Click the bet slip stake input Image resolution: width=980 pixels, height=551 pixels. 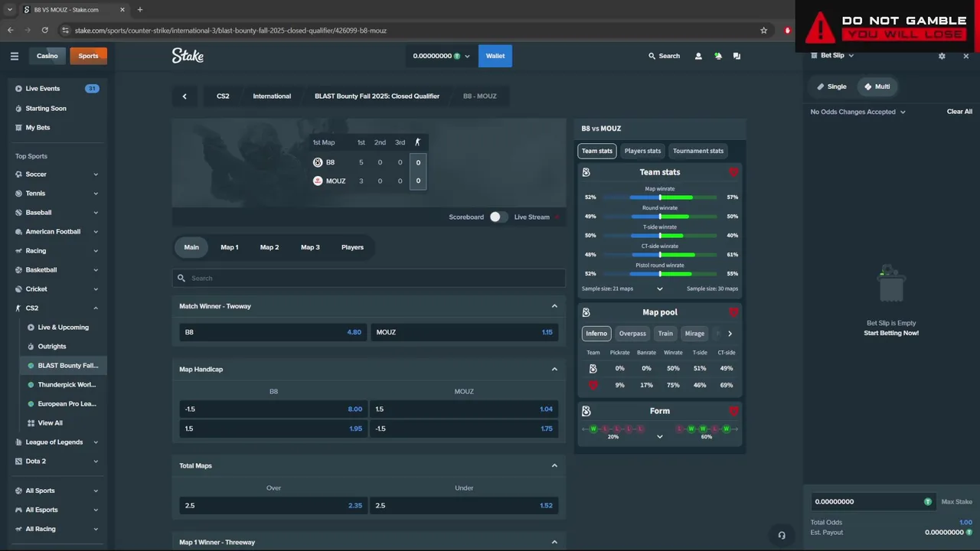click(x=873, y=502)
